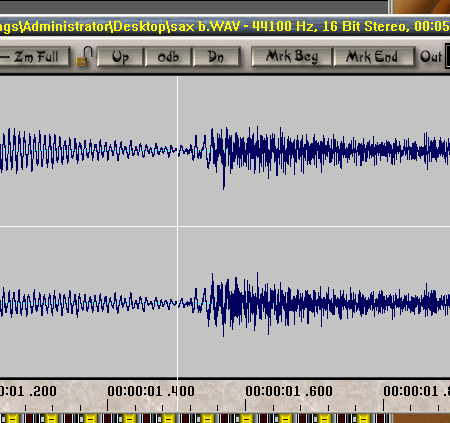Reset the level with the 0db button
This screenshot has width=450, height=423.
[x=168, y=57]
